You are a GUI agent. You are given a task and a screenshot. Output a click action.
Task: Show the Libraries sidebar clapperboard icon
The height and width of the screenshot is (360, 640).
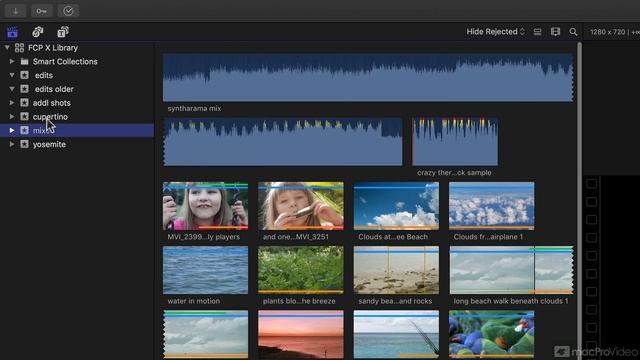click(13, 32)
